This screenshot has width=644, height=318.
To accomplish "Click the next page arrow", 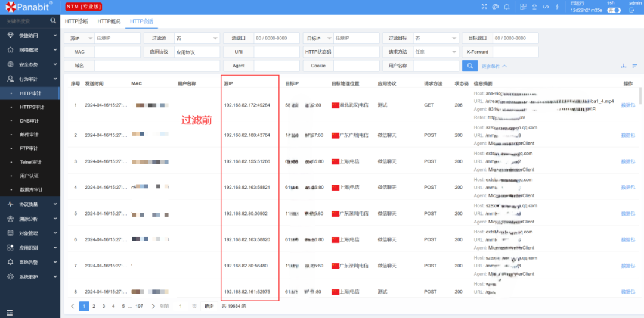I will pos(153,306).
